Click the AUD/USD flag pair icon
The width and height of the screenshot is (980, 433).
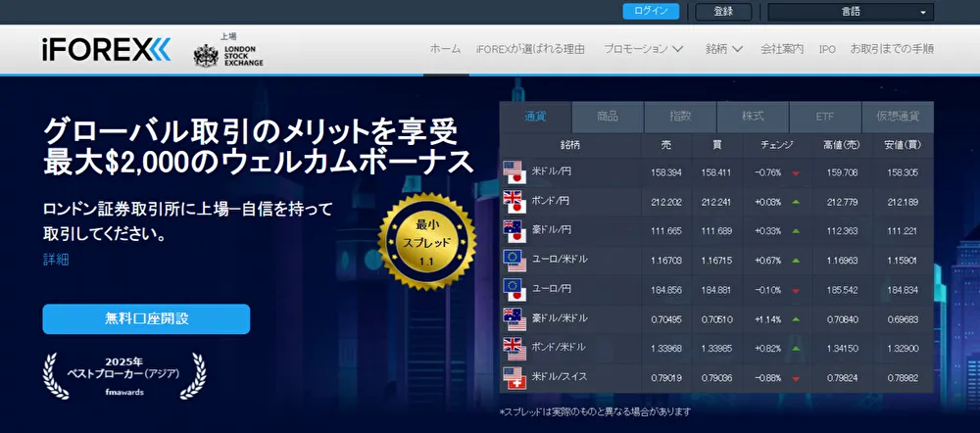pos(515,319)
